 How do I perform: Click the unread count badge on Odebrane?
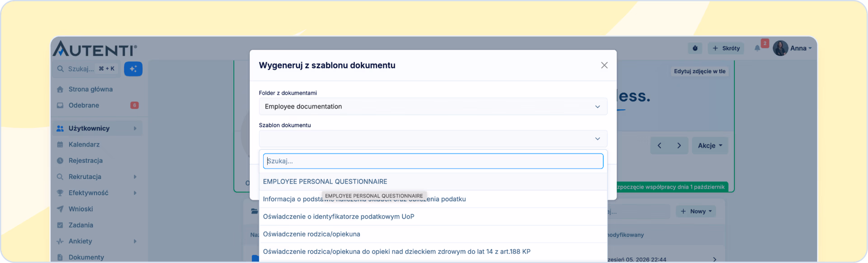point(134,105)
